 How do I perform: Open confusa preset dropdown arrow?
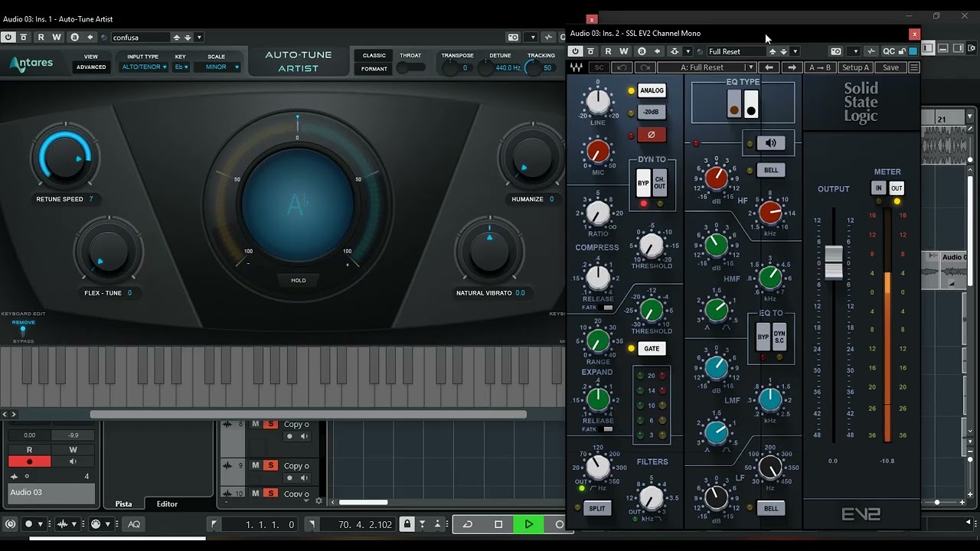pos(199,37)
